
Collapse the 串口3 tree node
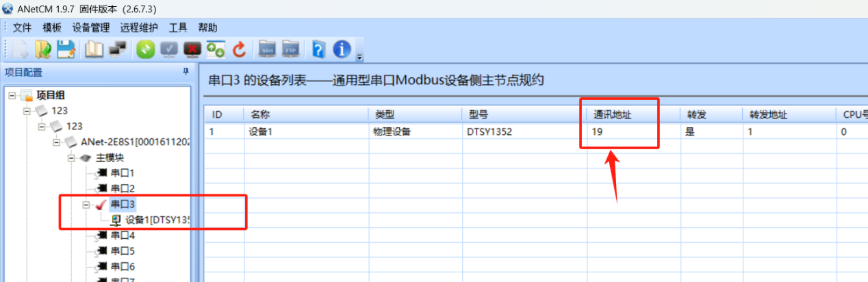pyautogui.click(x=86, y=205)
